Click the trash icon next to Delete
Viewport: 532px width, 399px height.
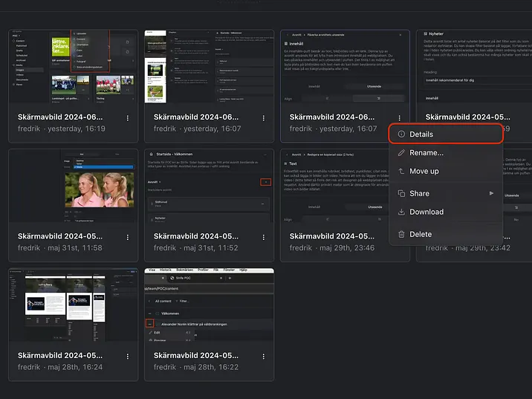point(401,234)
